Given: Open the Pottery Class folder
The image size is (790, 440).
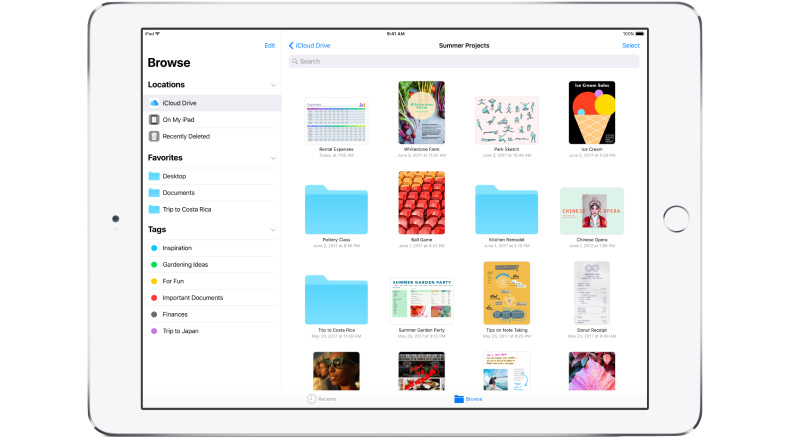Looking at the screenshot, I should [x=336, y=209].
